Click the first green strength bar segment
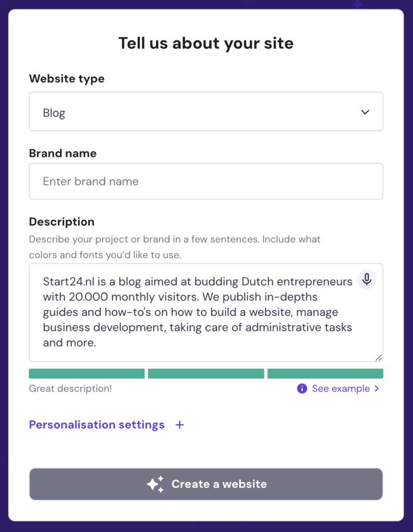 [87, 374]
